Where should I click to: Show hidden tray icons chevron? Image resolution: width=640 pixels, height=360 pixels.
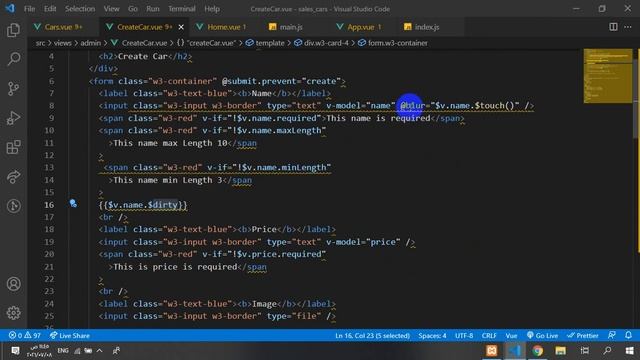tap(100, 351)
